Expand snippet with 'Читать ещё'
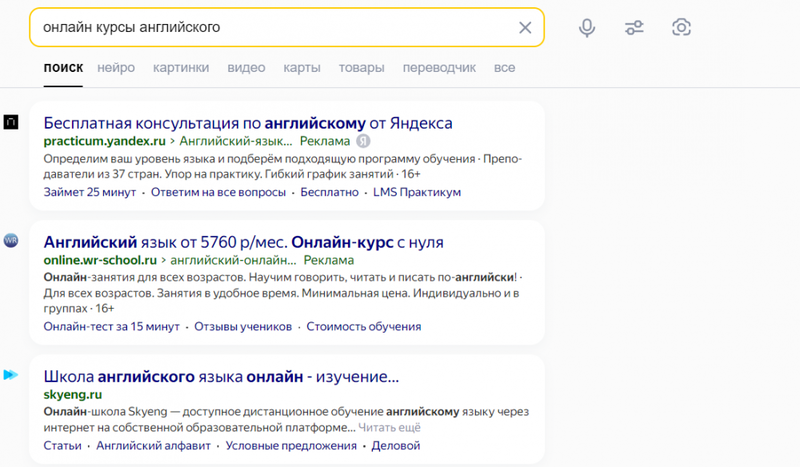The width and height of the screenshot is (800, 467). click(389, 428)
